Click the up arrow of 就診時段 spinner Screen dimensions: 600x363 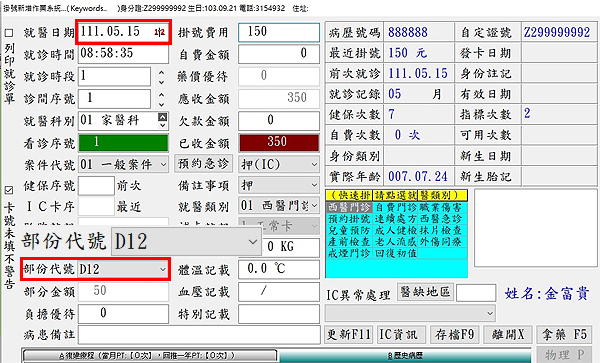point(161,73)
